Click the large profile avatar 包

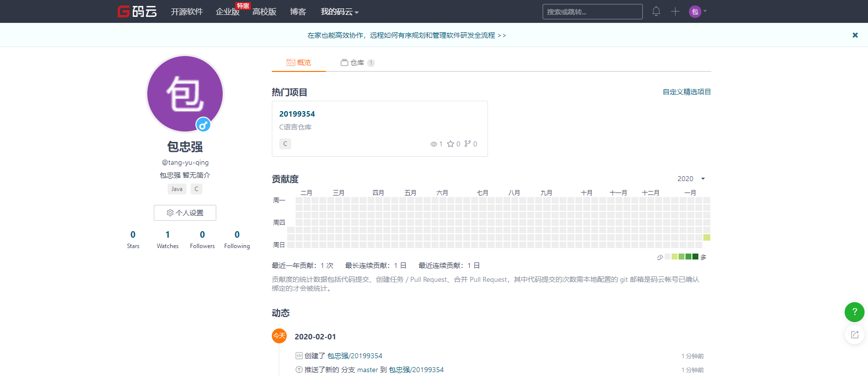click(x=185, y=94)
